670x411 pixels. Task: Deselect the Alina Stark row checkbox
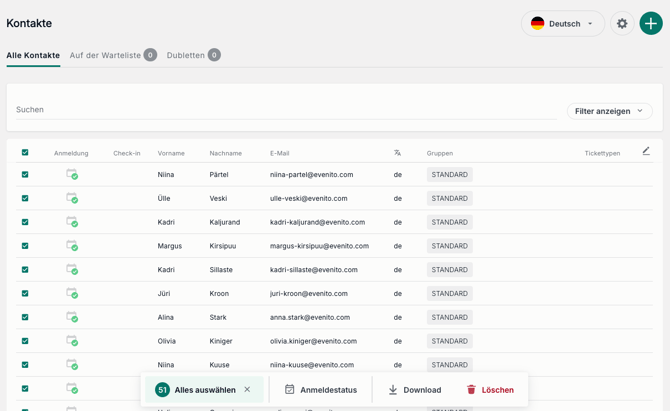coord(25,317)
